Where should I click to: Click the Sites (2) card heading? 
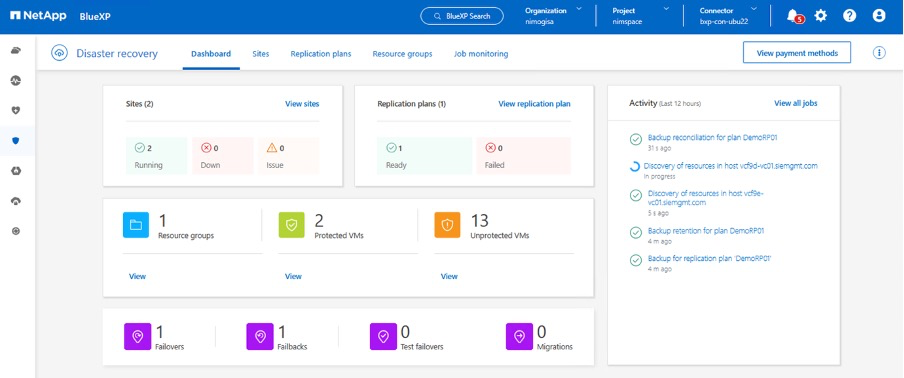coord(140,104)
